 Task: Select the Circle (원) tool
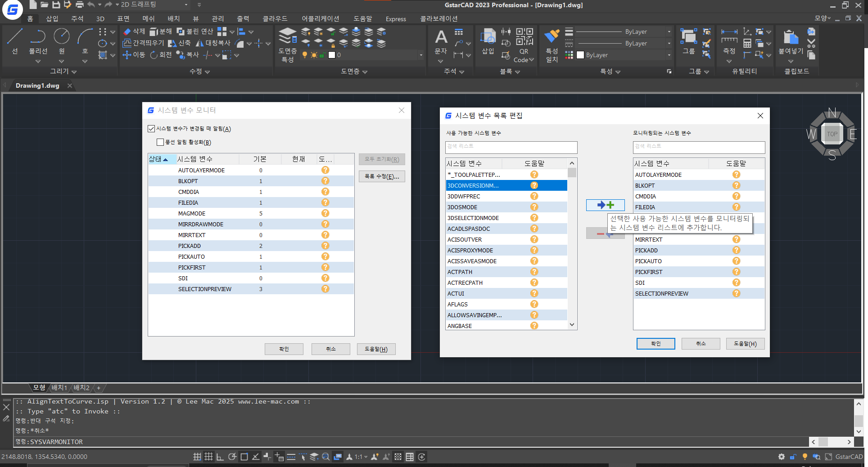tap(62, 41)
